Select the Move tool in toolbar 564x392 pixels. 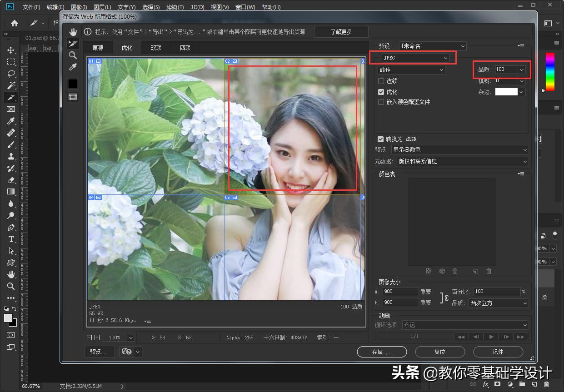point(11,50)
